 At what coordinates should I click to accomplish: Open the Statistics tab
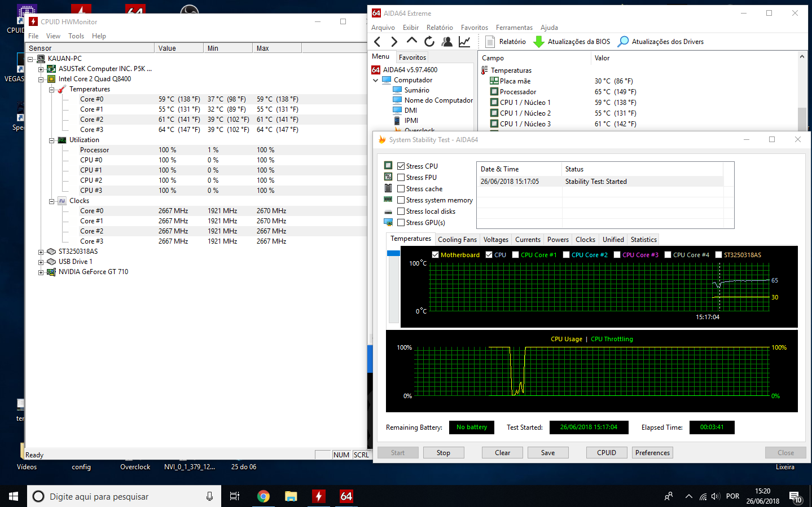tap(643, 240)
